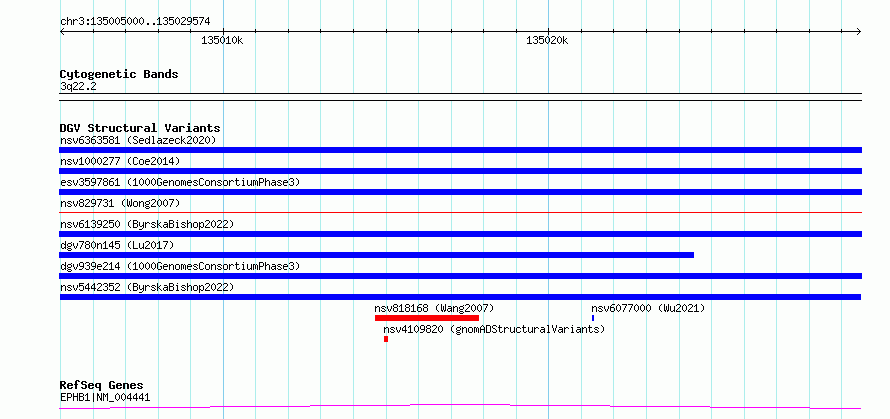
Task: Select the shorter blue bar of dgv780n145
Action: [376, 255]
